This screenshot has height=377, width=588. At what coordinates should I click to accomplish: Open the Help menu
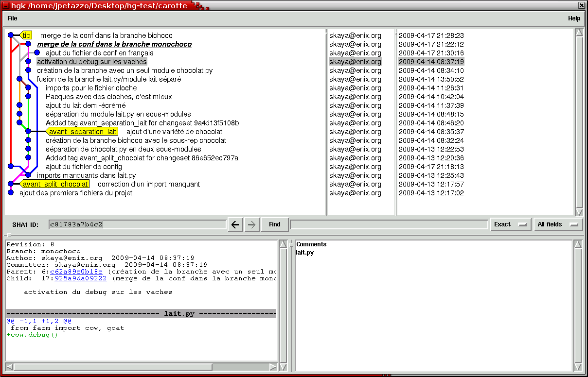[x=574, y=18]
